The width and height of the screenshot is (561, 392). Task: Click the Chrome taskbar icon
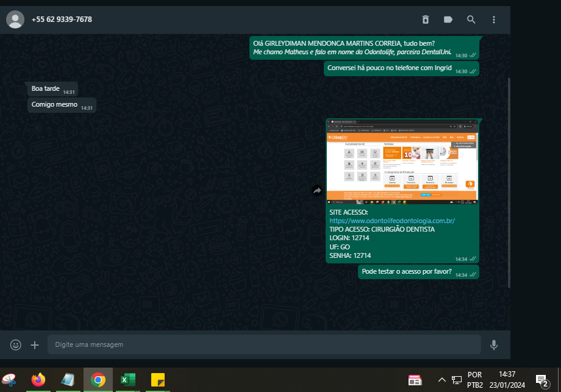(98, 380)
